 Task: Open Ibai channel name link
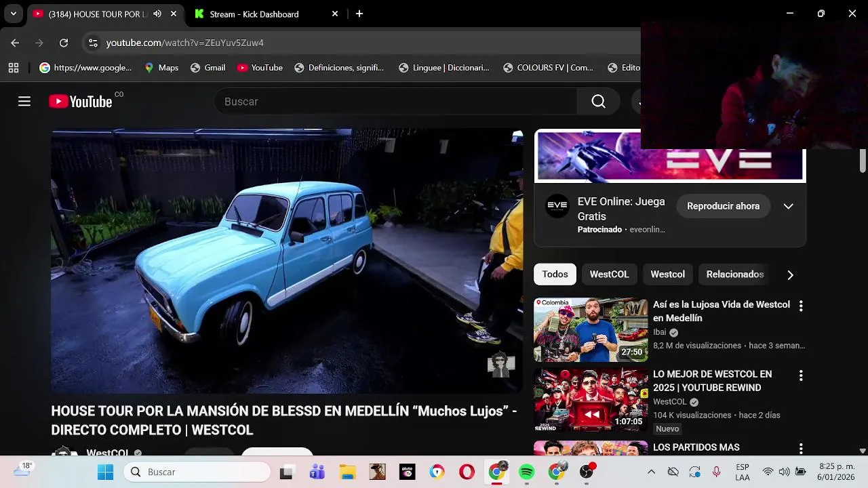coord(660,332)
